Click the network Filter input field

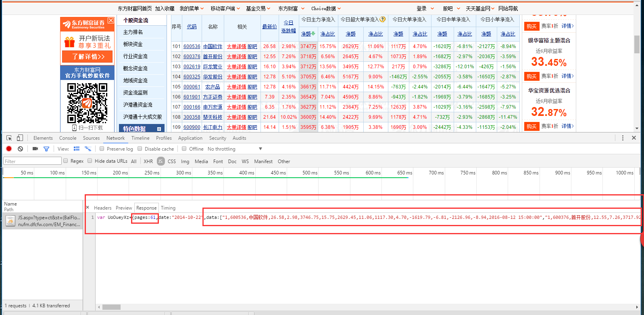(x=32, y=161)
